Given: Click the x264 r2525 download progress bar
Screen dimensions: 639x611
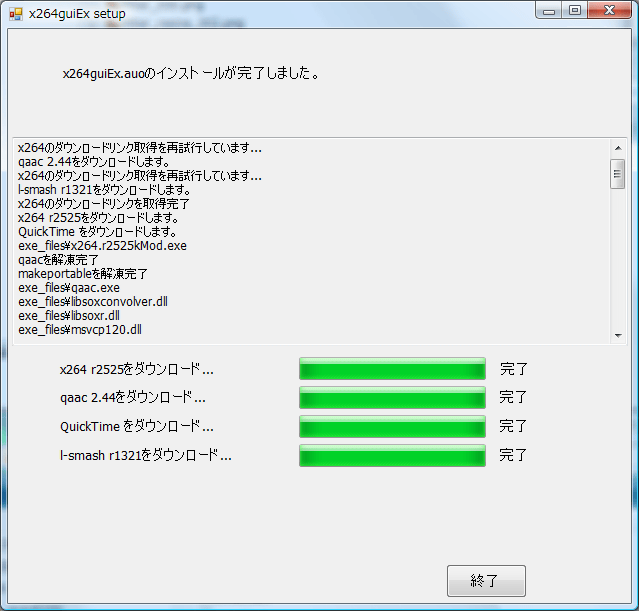Looking at the screenshot, I should pyautogui.click(x=392, y=368).
